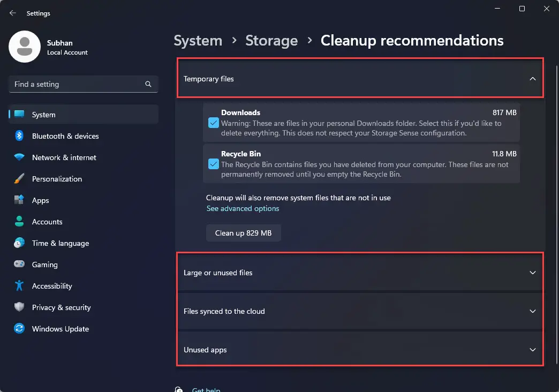Click the back arrow icon
This screenshot has height=392, width=559.
pyautogui.click(x=13, y=13)
